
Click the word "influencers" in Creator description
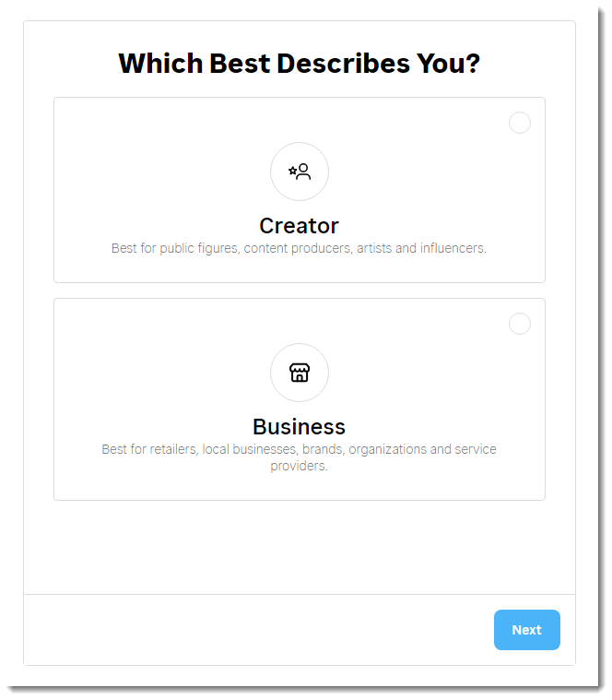pos(453,248)
